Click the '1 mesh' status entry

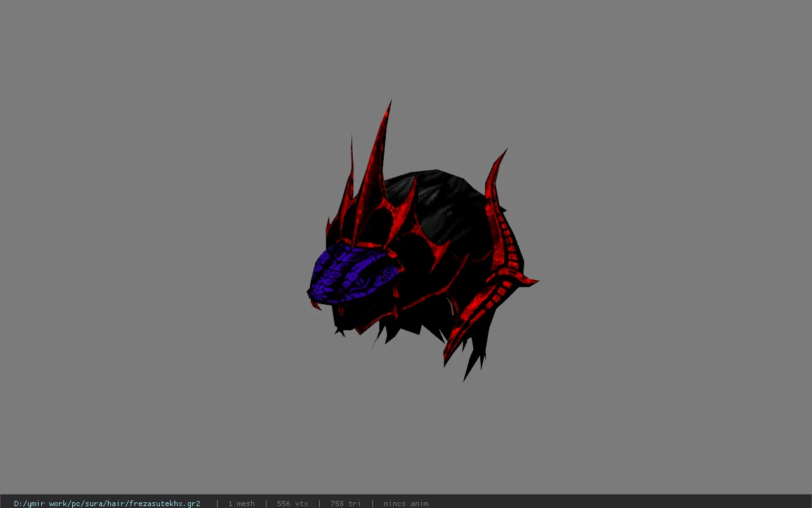pos(242,504)
